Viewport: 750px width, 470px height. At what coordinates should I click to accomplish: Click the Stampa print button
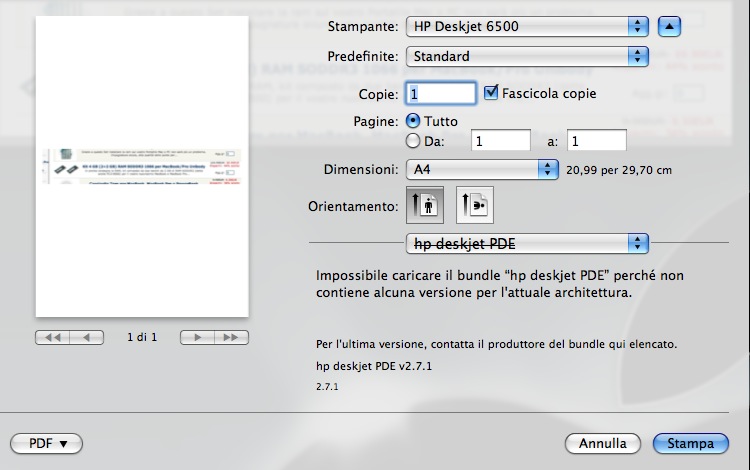[x=691, y=444]
